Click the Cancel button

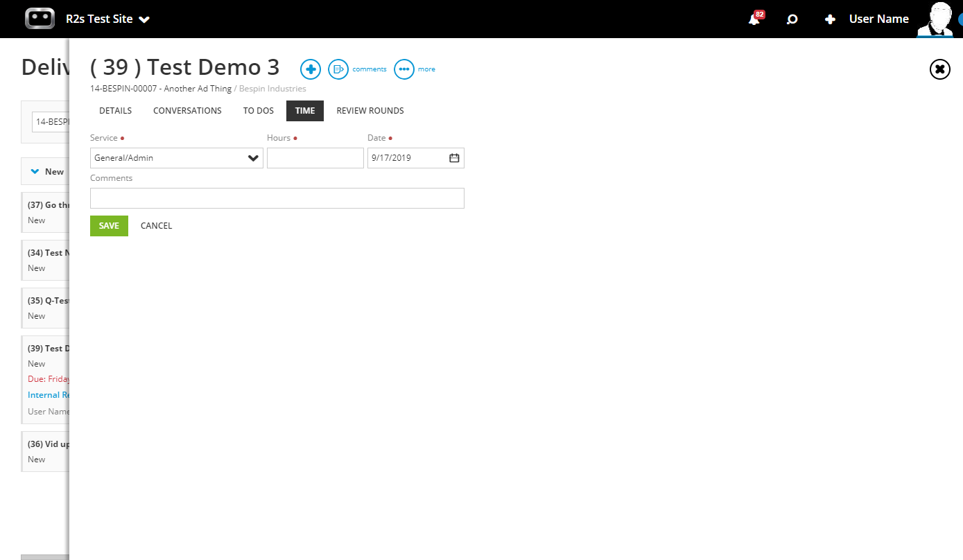[x=156, y=226]
